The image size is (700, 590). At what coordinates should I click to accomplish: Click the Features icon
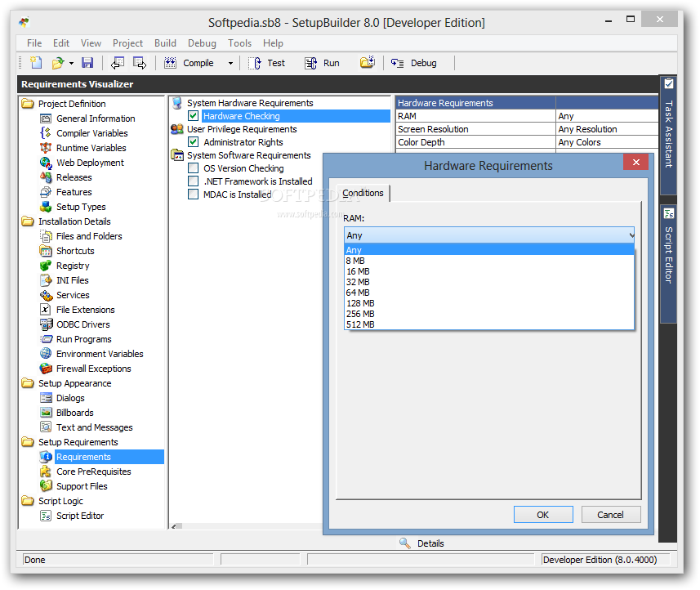[46, 192]
